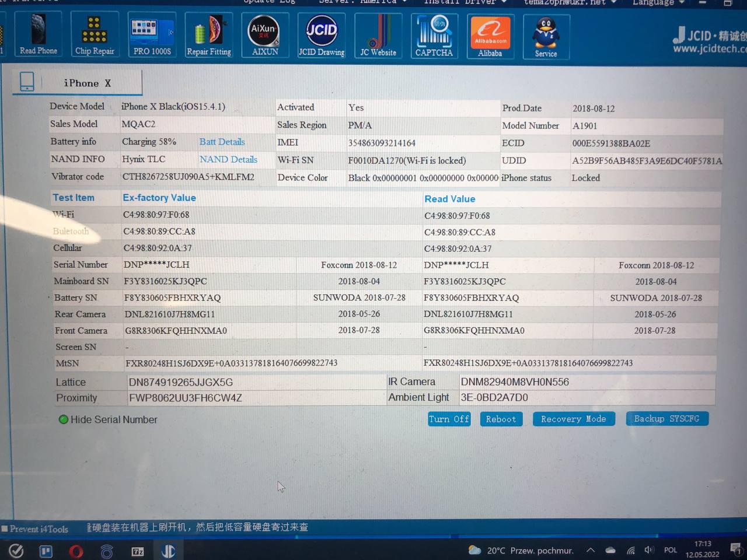Click the Wi-Fi SN value F0010DA1270

click(x=407, y=160)
